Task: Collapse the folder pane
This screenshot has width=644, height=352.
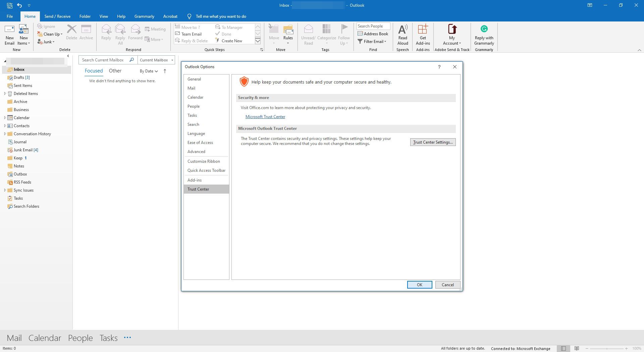Action: 68,56
